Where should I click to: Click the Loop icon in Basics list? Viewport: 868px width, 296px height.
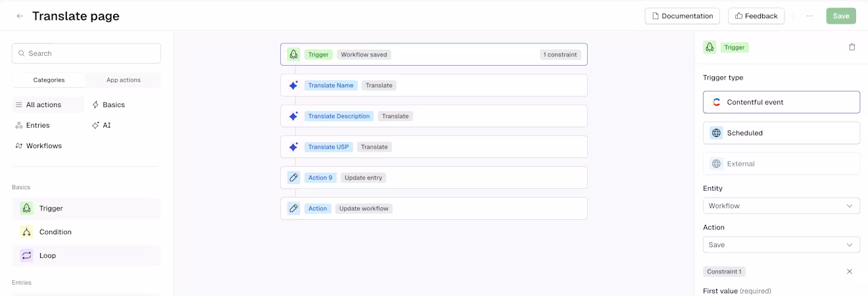(26, 256)
